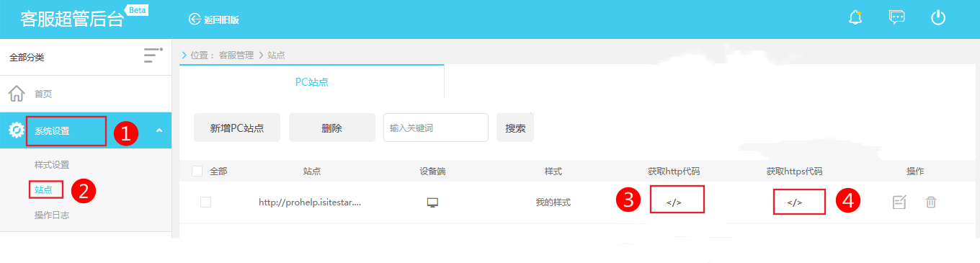Viewport: 980px width, 263px height.
Task: Click the 新增PC站点 button
Action: click(x=237, y=128)
